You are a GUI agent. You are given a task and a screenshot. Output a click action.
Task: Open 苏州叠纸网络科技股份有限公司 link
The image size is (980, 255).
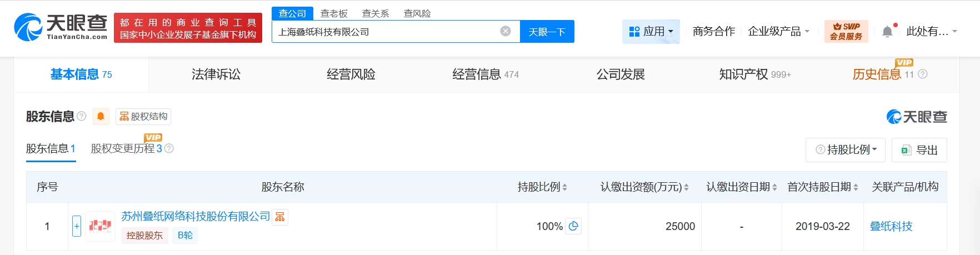(x=196, y=216)
